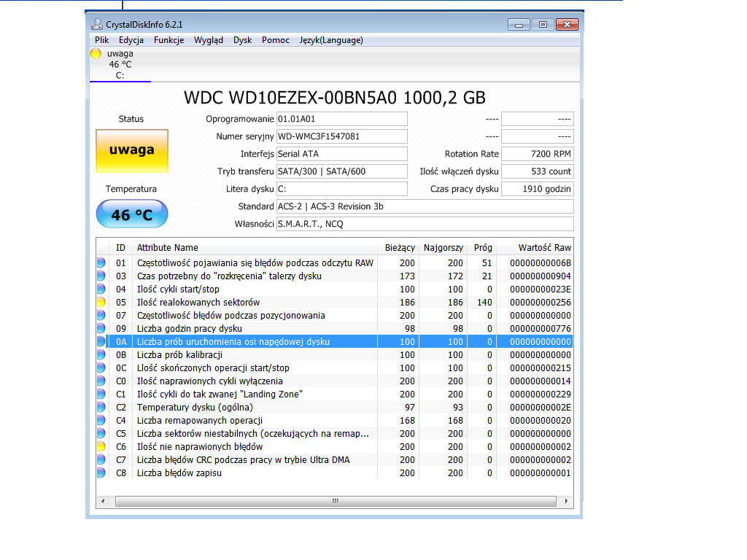Click the Próg column header
The width and height of the screenshot is (747, 560).
point(482,248)
